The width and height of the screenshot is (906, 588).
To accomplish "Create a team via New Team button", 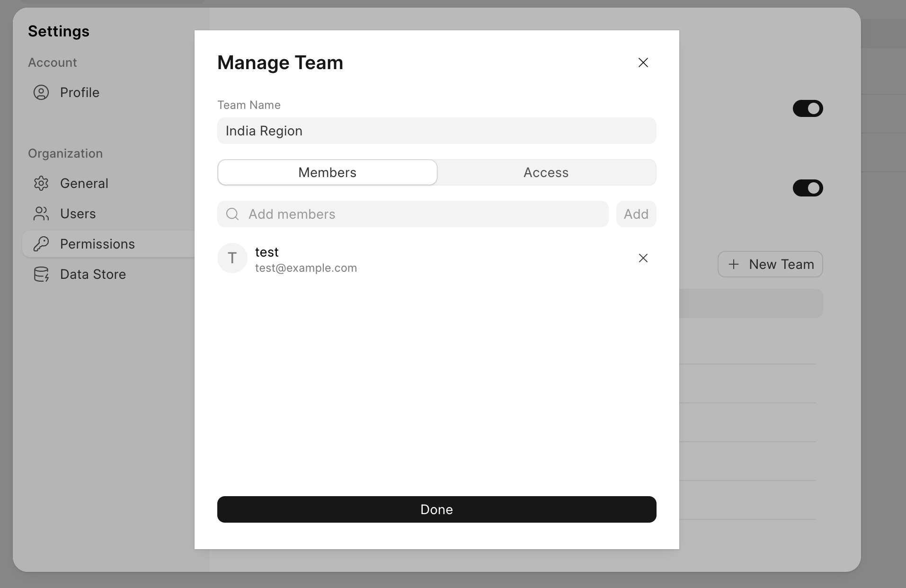I will coord(770,264).
